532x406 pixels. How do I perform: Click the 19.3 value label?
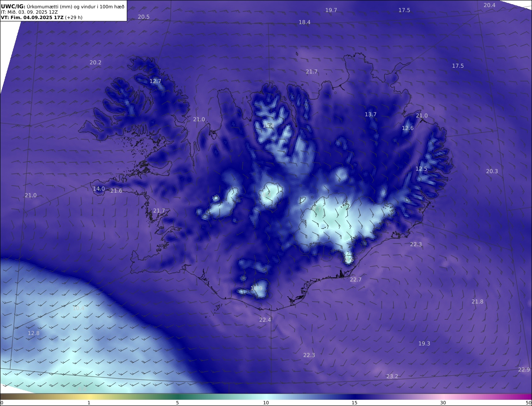[424, 343]
